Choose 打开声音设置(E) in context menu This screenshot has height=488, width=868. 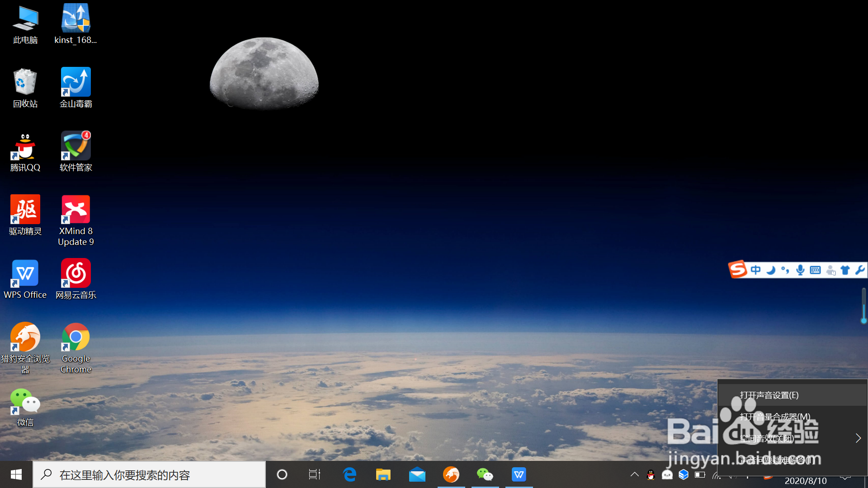tap(792, 395)
